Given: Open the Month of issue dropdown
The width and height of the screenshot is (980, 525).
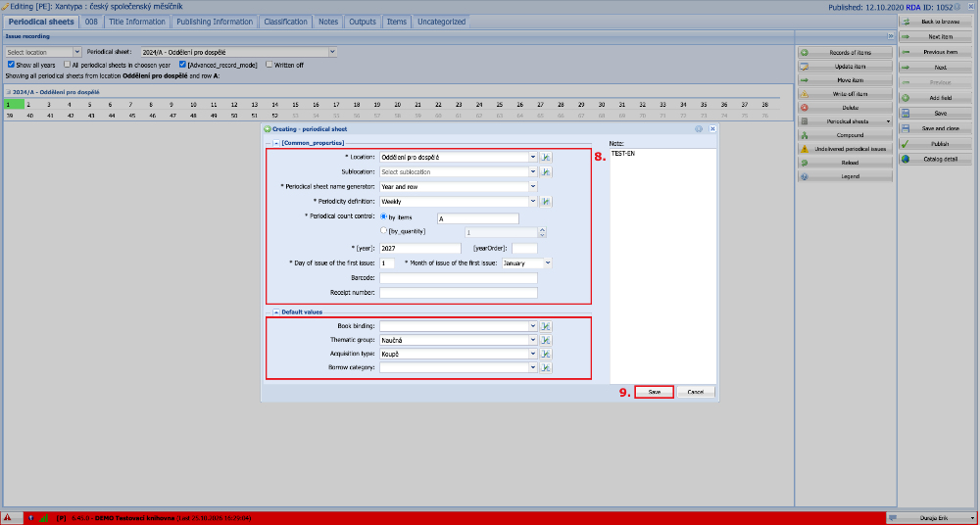Looking at the screenshot, I should click(x=548, y=263).
